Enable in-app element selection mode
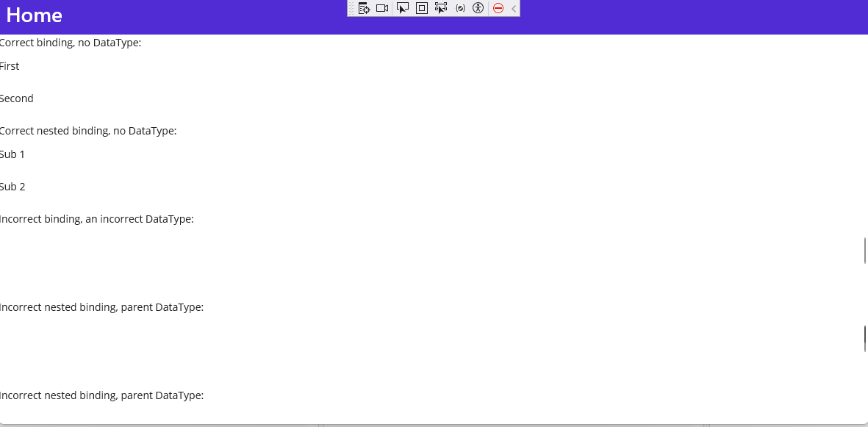Viewport: 868px width, 427px height. point(441,8)
